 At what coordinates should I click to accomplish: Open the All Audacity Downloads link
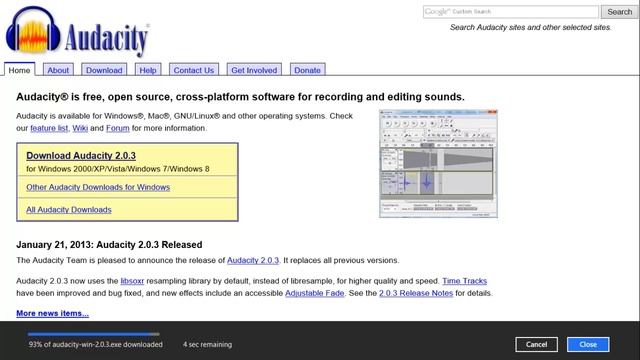click(69, 210)
